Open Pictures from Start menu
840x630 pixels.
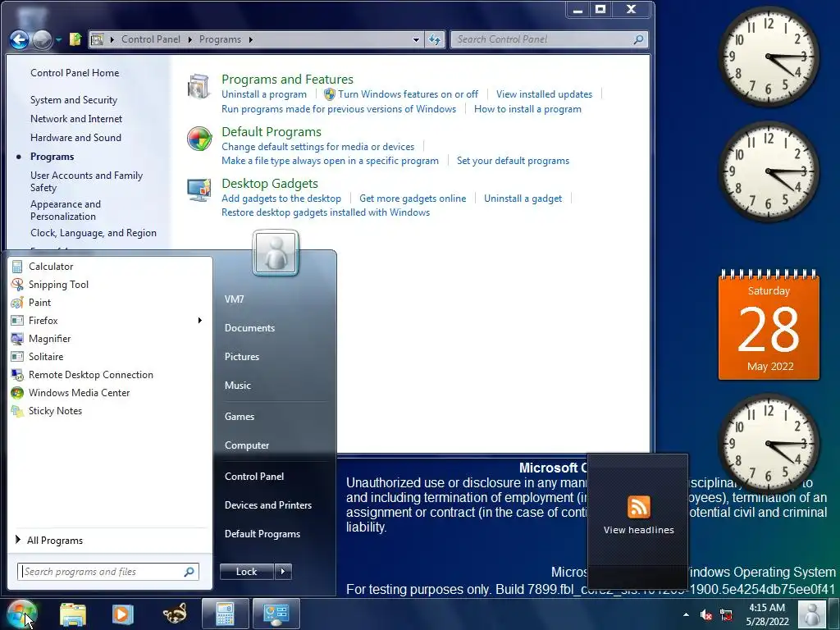point(242,357)
